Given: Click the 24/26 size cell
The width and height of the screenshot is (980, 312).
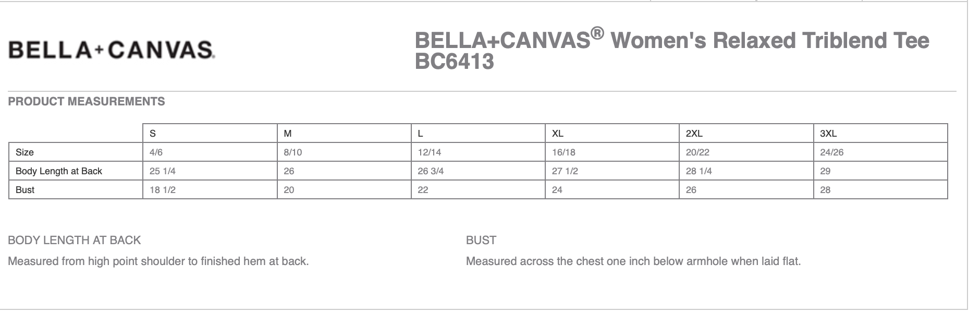Looking at the screenshot, I should (x=831, y=152).
